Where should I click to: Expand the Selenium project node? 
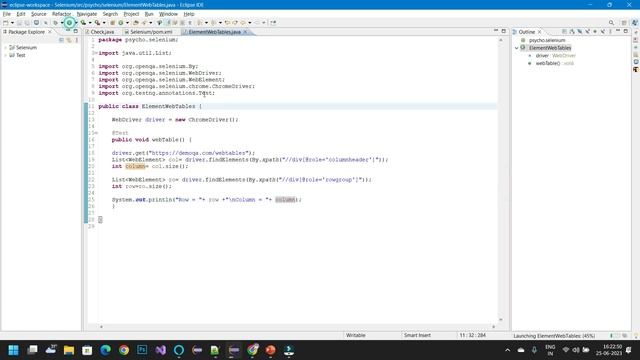[x=5, y=47]
